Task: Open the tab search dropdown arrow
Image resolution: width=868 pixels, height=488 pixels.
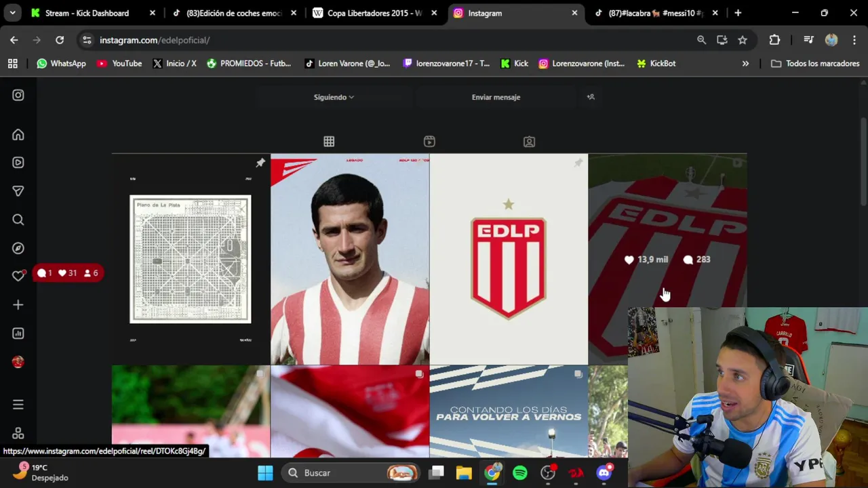Action: click(12, 13)
